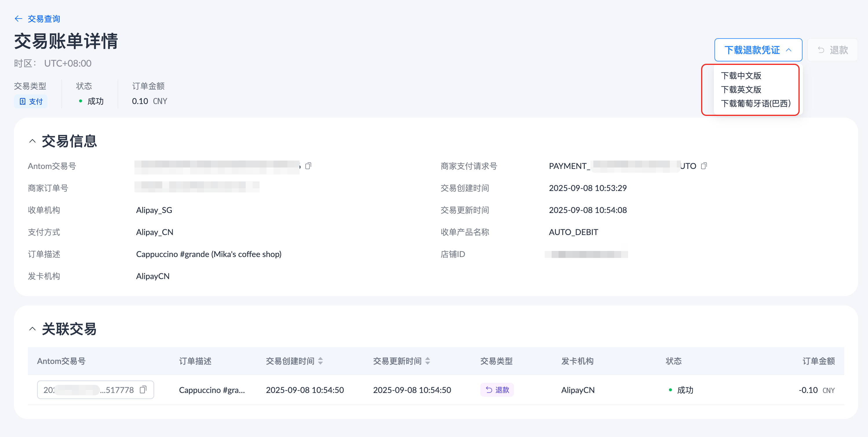This screenshot has height=437, width=868.
Task: Choose 下载葡萄牙语(巴西) option
Action: pyautogui.click(x=756, y=103)
